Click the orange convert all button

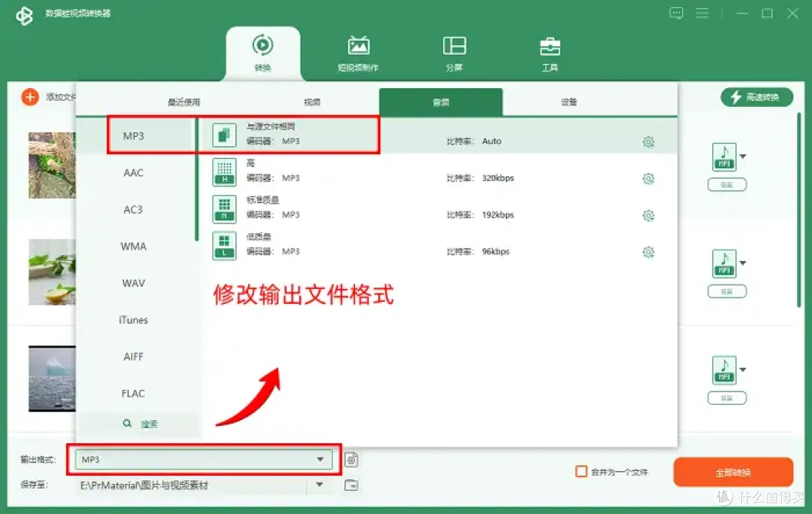(x=733, y=472)
